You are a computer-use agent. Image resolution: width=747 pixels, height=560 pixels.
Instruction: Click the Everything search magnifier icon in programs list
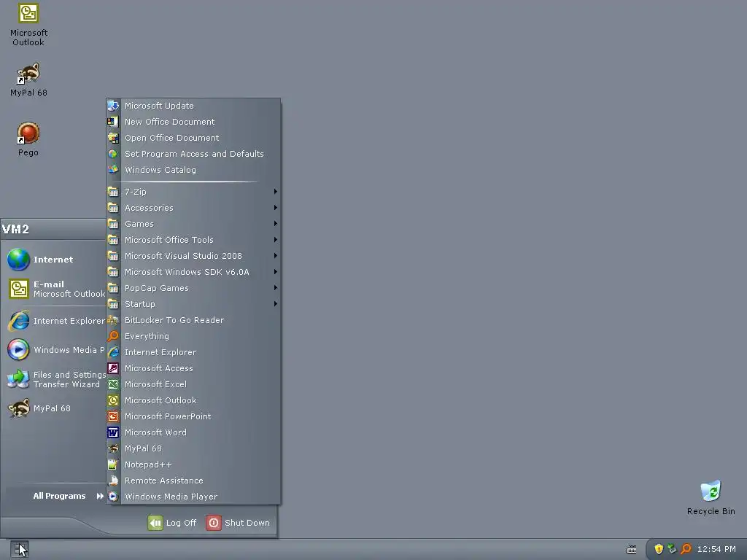113,336
